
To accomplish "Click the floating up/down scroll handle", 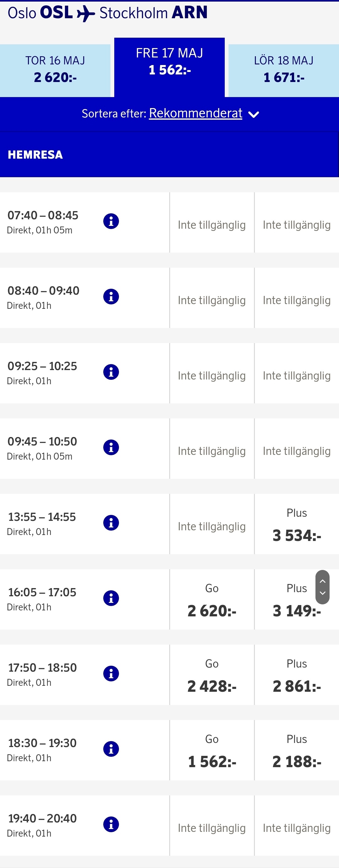I will click(322, 587).
